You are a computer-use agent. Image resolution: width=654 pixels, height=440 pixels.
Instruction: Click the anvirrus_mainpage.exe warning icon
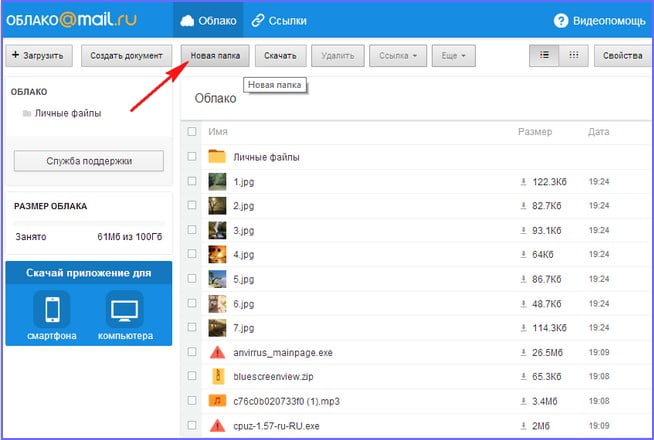click(217, 351)
